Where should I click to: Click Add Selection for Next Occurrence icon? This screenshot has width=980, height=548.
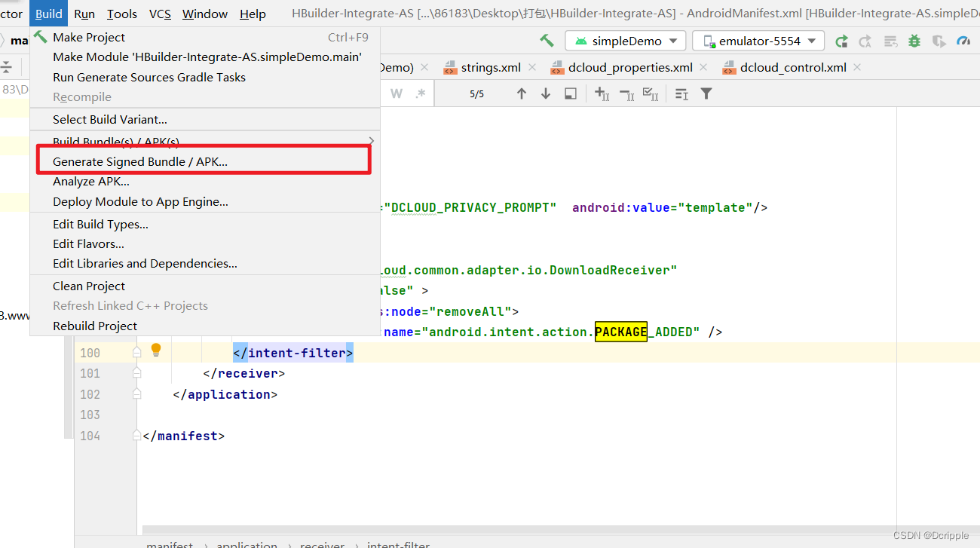[602, 93]
